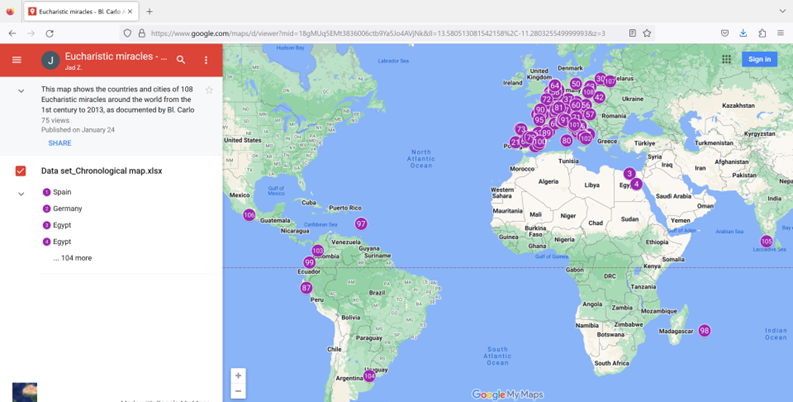Zoom in with the plus button
This screenshot has width=793, height=402.
(x=238, y=376)
